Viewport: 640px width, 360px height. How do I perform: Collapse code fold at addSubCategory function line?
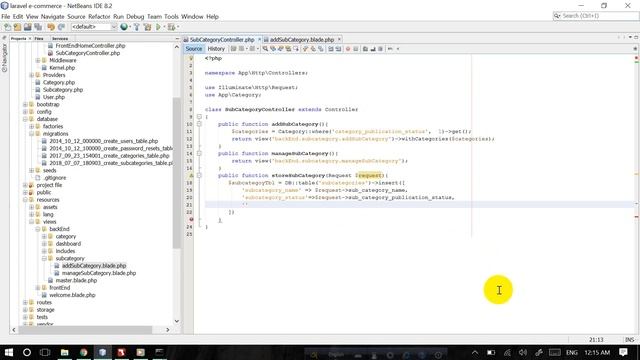tap(199, 124)
